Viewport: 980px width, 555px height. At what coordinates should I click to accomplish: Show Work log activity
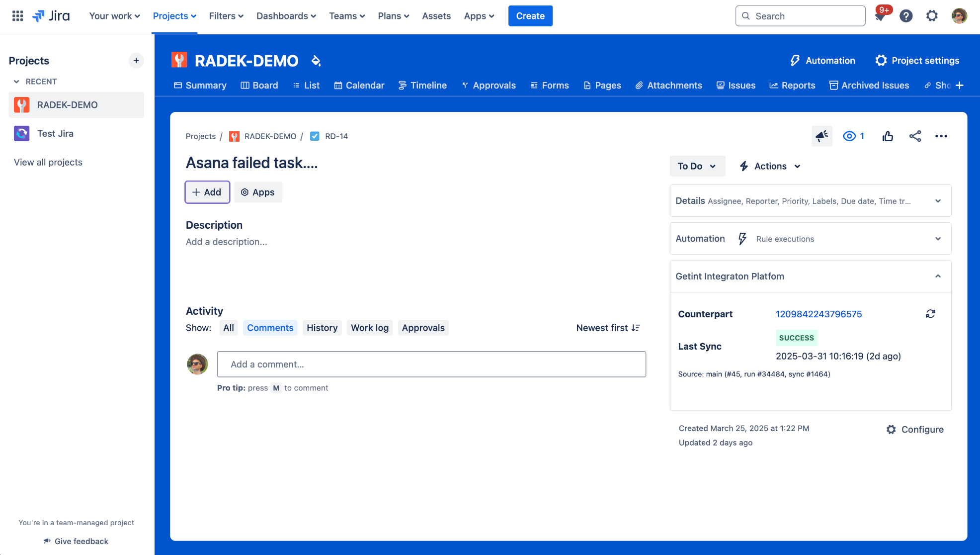click(x=370, y=328)
